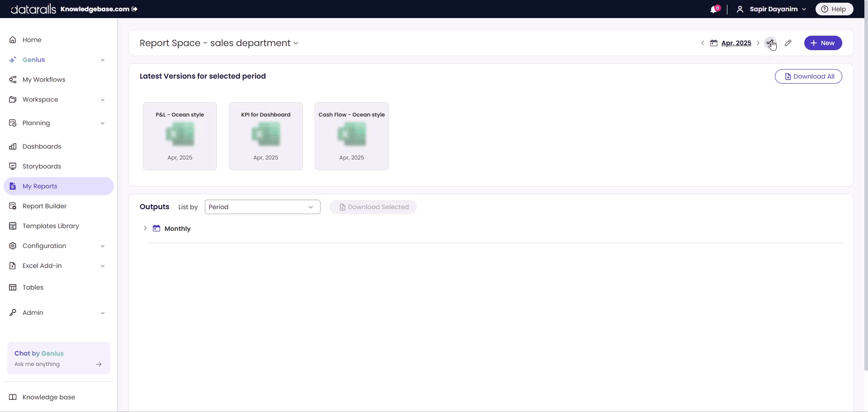Click the Apr, 2025 period link
868x412 pixels.
tap(736, 43)
